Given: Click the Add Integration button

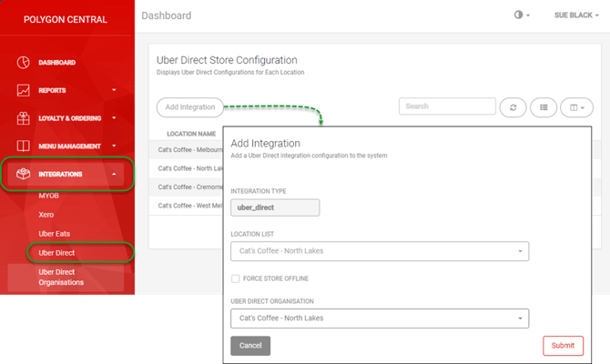Looking at the screenshot, I should 190,107.
